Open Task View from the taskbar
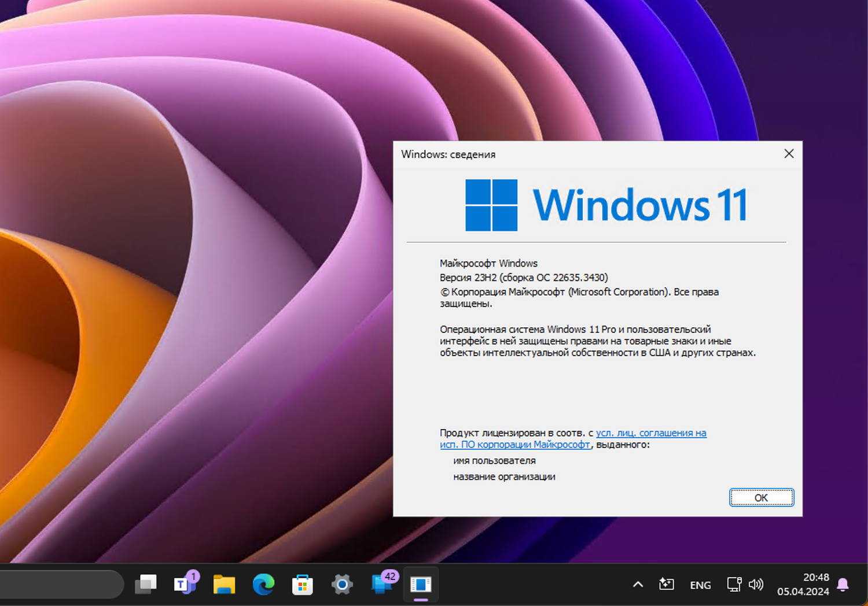868x606 pixels. tap(145, 585)
